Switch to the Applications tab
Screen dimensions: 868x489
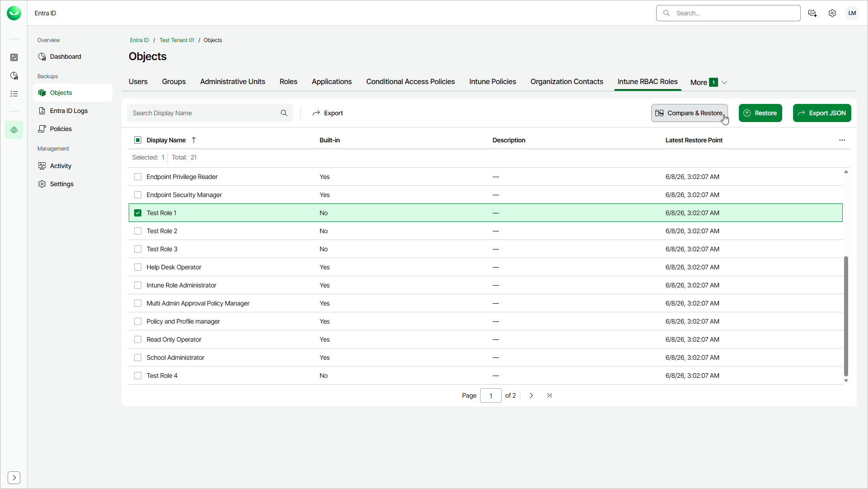[x=331, y=82]
